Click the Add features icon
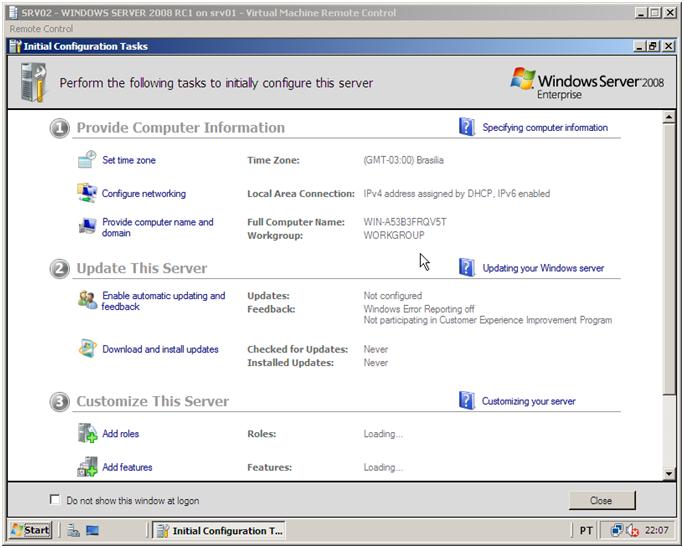 point(87,466)
